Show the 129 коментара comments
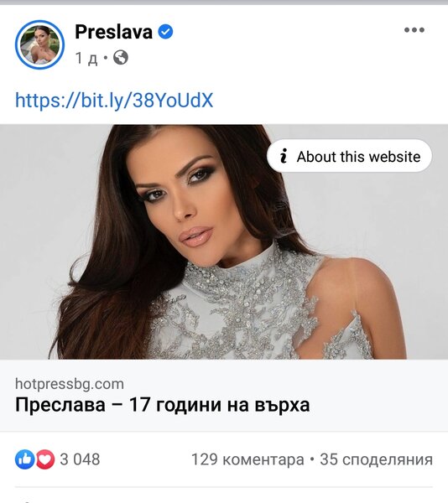 (x=247, y=459)
